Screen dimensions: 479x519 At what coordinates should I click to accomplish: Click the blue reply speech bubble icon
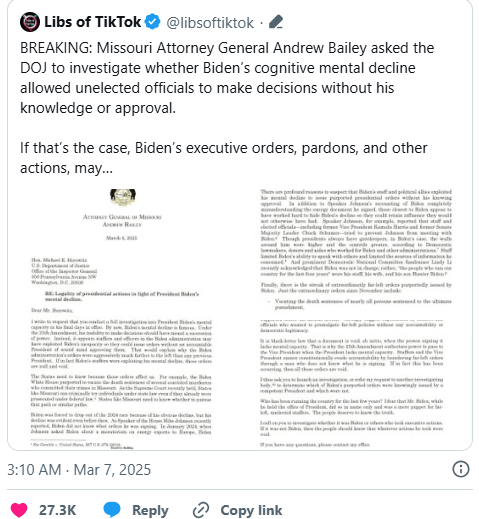click(x=112, y=510)
